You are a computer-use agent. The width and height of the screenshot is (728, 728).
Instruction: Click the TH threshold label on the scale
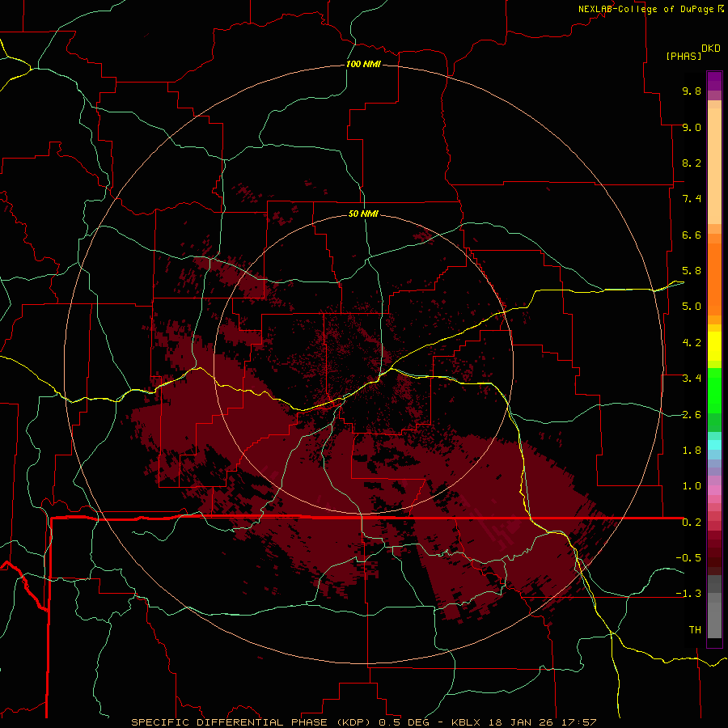coord(695,630)
